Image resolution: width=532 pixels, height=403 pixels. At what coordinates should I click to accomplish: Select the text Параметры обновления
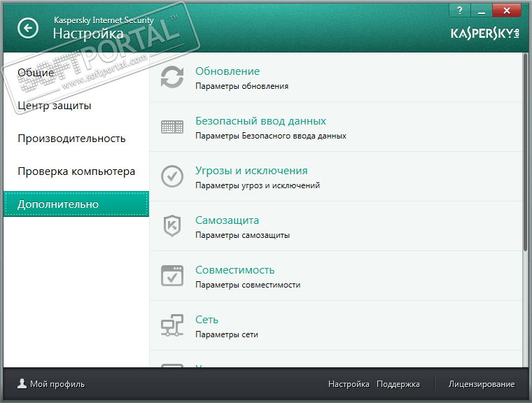[x=241, y=86]
